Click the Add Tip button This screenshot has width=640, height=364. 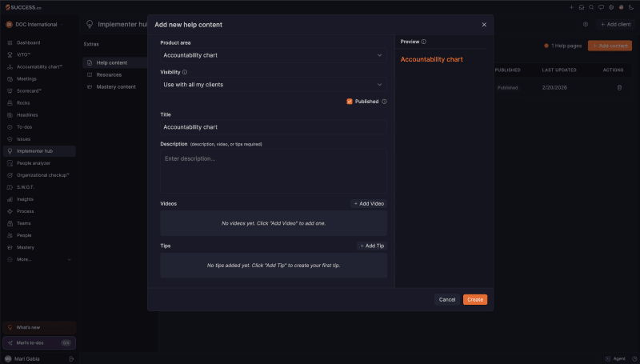coord(372,246)
